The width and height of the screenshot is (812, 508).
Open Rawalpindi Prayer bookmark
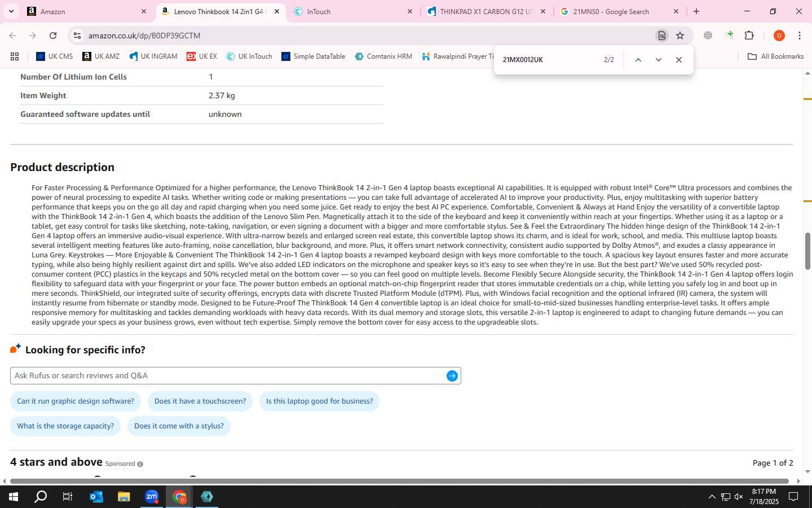coord(457,56)
